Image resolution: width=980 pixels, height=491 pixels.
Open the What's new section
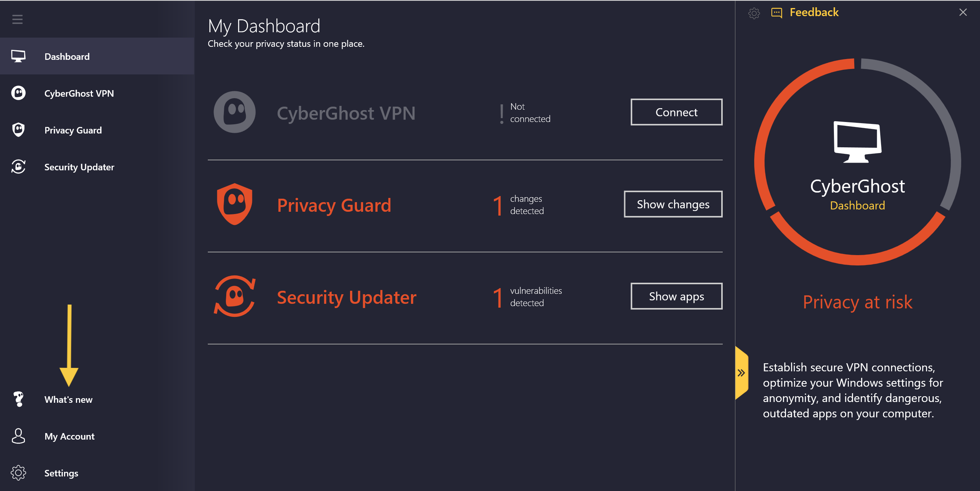pyautogui.click(x=68, y=399)
